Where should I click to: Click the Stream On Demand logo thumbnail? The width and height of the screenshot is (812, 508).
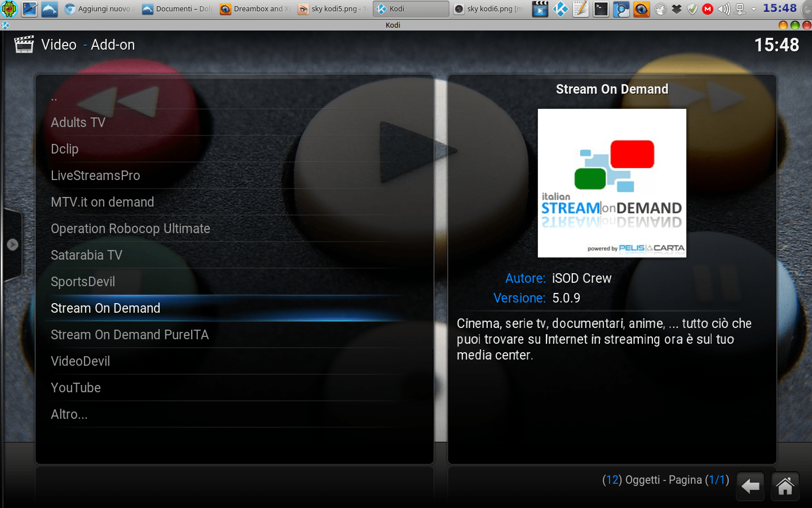tap(612, 183)
